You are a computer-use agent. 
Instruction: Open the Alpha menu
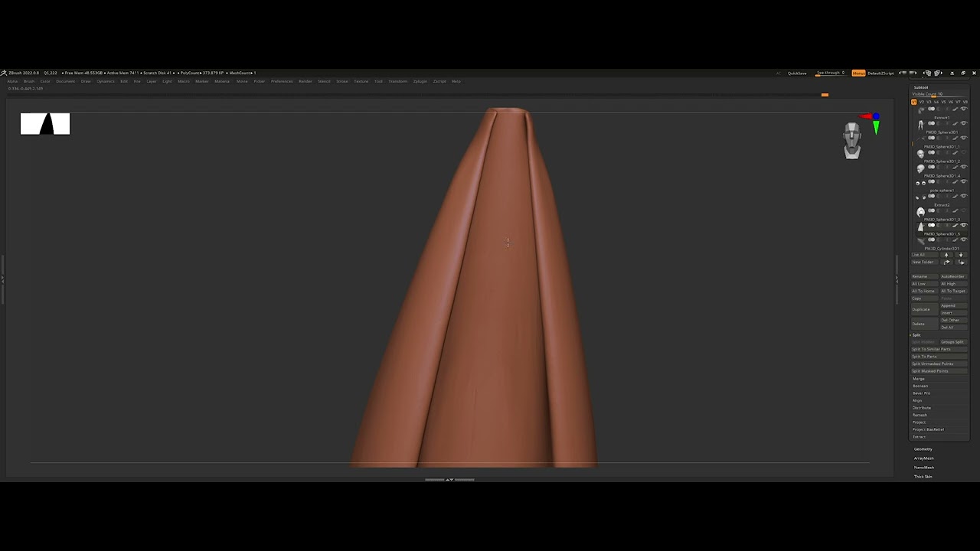pos(12,81)
